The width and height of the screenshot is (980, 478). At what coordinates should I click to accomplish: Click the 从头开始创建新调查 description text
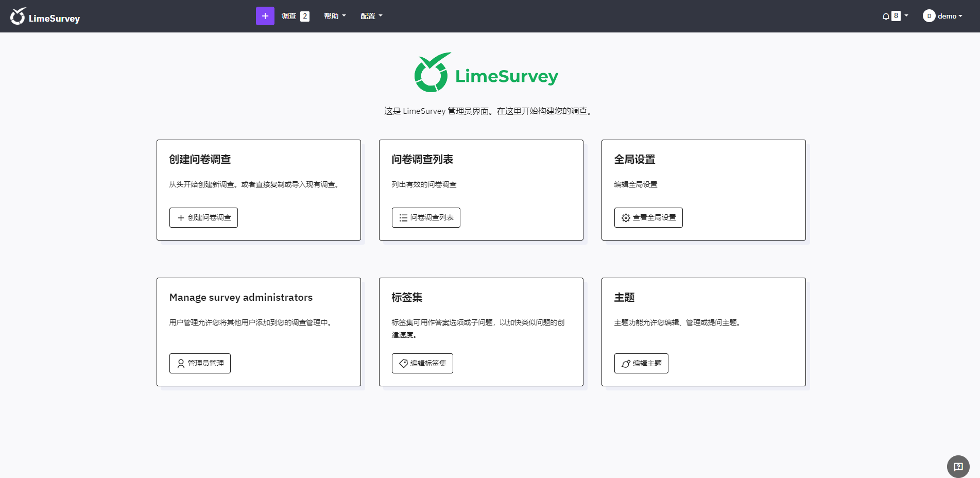tap(255, 184)
